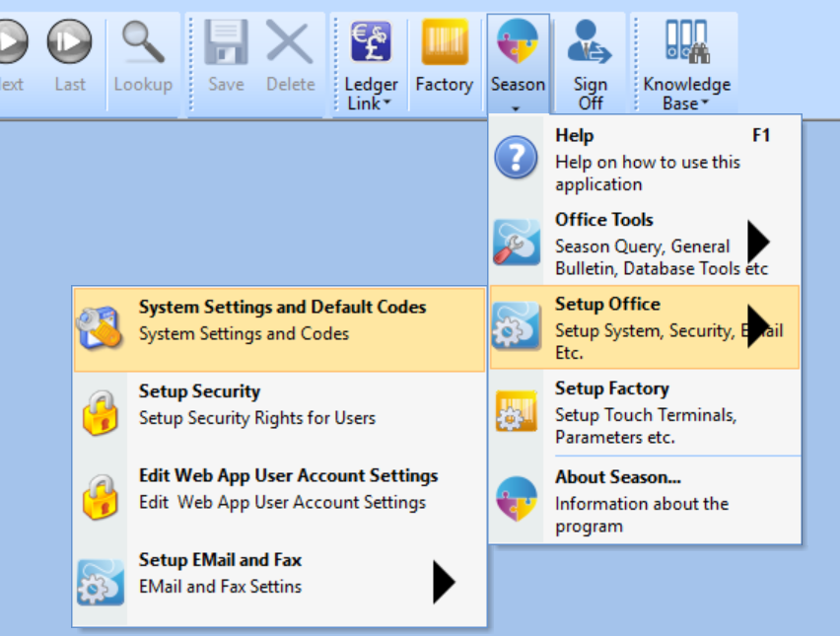Select Setup EMail and Fax menu item
The width and height of the screenshot is (840, 636).
coord(279,583)
